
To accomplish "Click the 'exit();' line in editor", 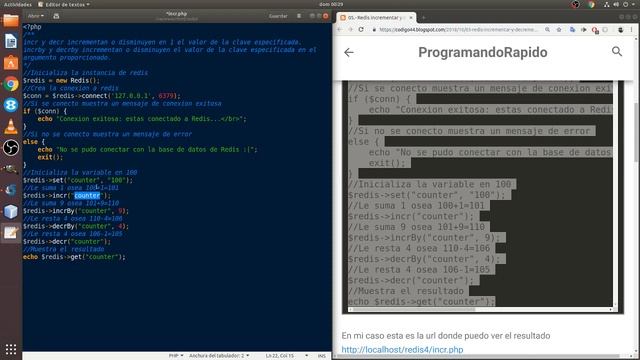I will [x=50, y=157].
